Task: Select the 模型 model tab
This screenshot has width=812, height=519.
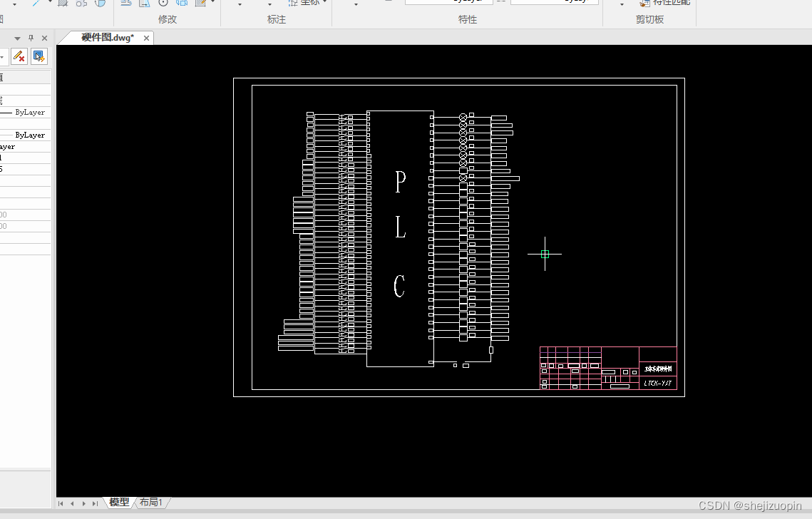Action: coord(119,502)
